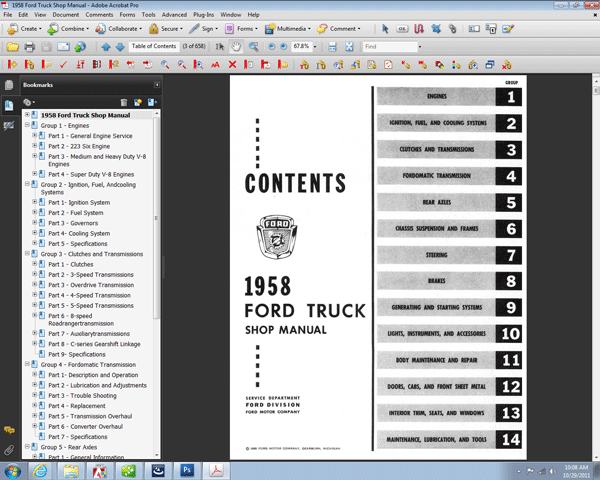Open the Plug-Ins menu
Image resolution: width=600 pixels, height=480 pixels.
[203, 15]
